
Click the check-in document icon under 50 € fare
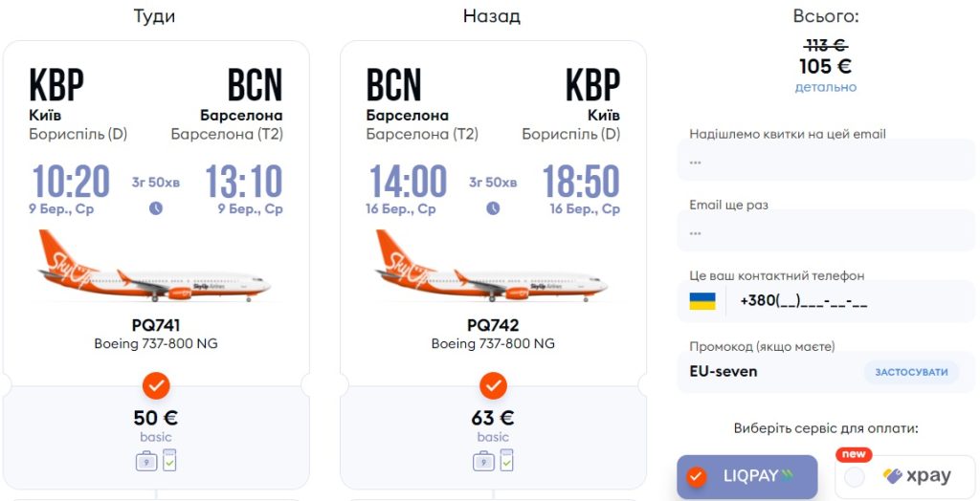pos(169,460)
